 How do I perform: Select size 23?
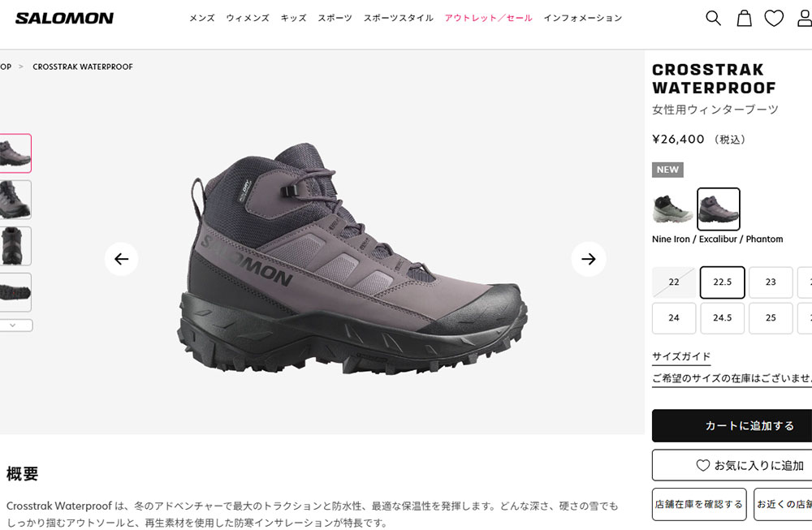click(771, 282)
